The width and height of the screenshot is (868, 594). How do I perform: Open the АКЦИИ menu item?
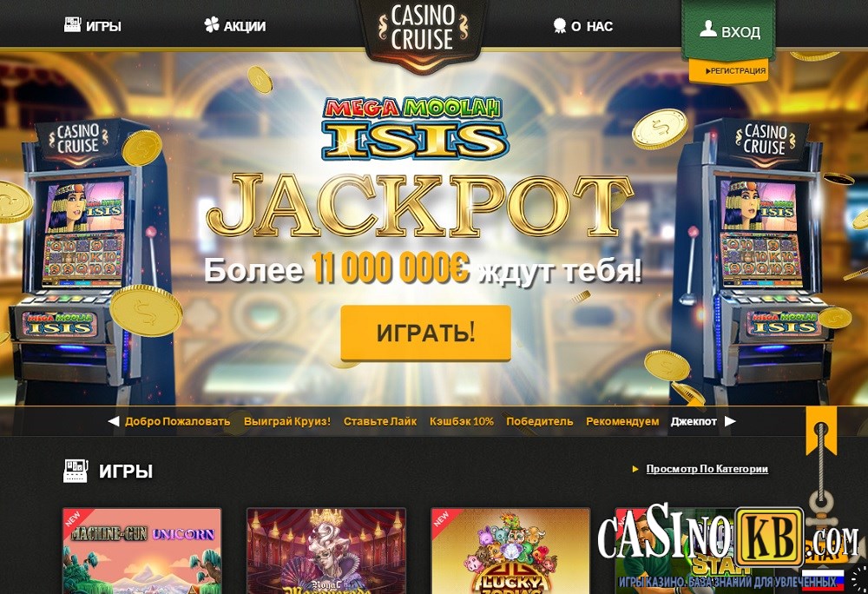click(234, 25)
